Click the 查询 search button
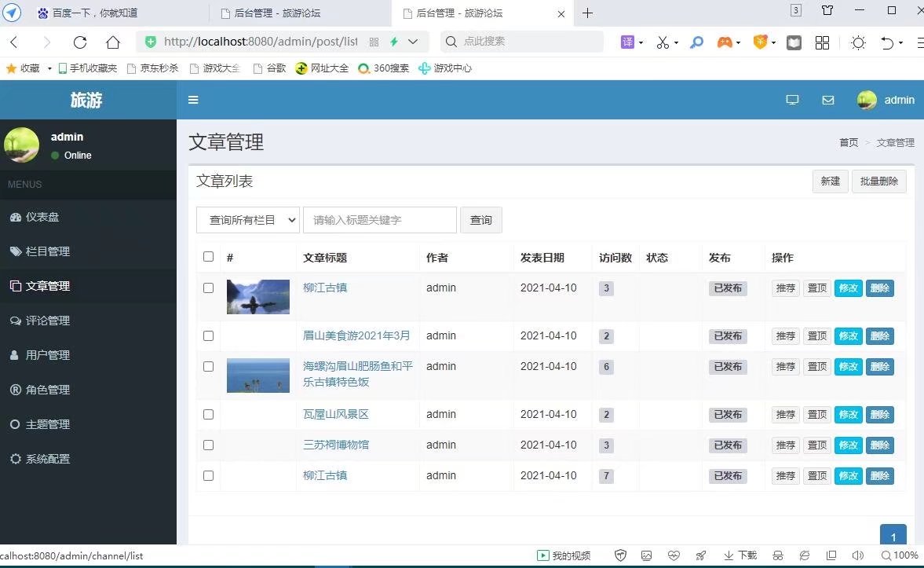Viewport: 924px width, 568px height. click(481, 220)
